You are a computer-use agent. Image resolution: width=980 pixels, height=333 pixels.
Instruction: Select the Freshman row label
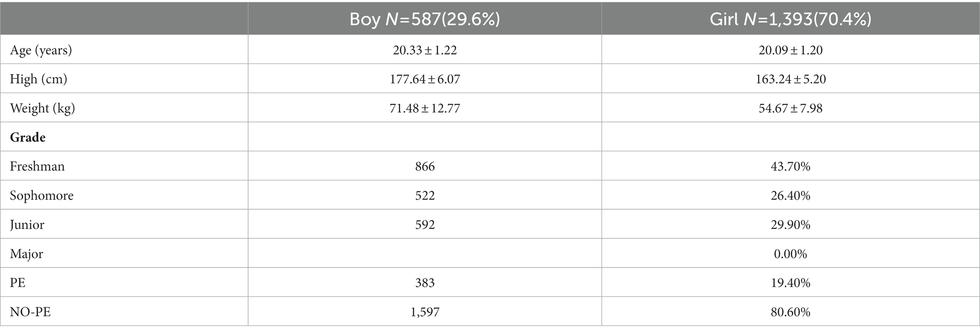(x=37, y=166)
